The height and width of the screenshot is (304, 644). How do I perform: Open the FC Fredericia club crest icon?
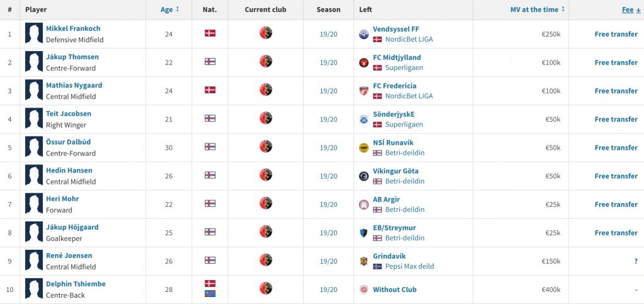pyautogui.click(x=364, y=91)
